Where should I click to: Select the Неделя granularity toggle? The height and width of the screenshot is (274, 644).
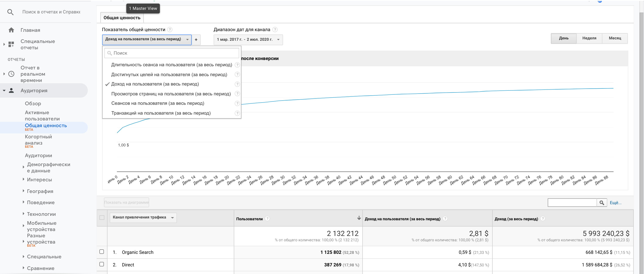pyautogui.click(x=589, y=38)
